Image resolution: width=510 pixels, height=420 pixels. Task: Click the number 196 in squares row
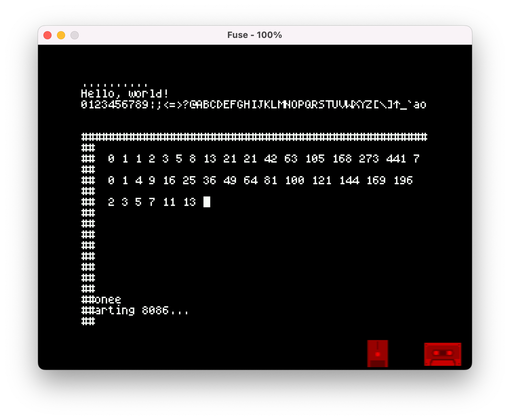[403, 180]
